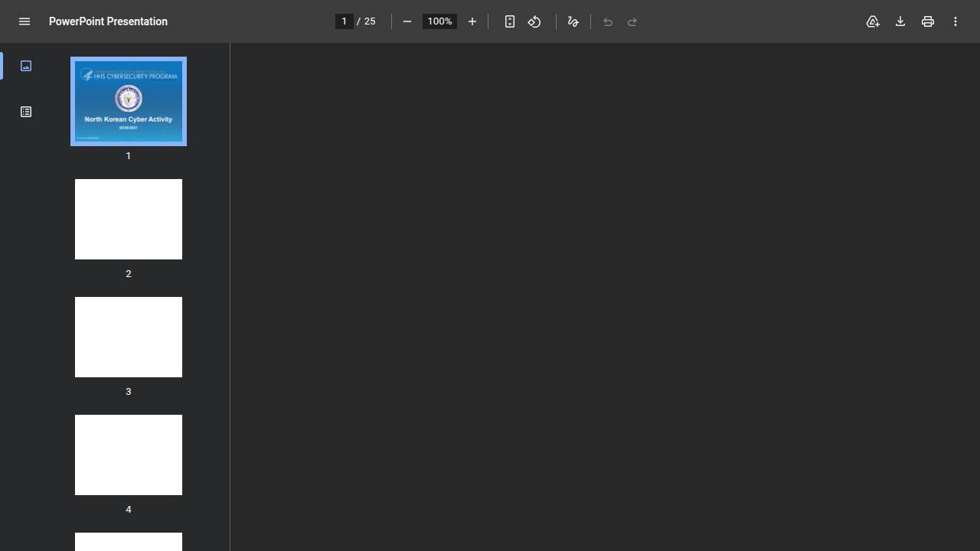Click the PowerPoint Presentation title text
This screenshot has height=551, width=980.
pyautogui.click(x=108, y=21)
